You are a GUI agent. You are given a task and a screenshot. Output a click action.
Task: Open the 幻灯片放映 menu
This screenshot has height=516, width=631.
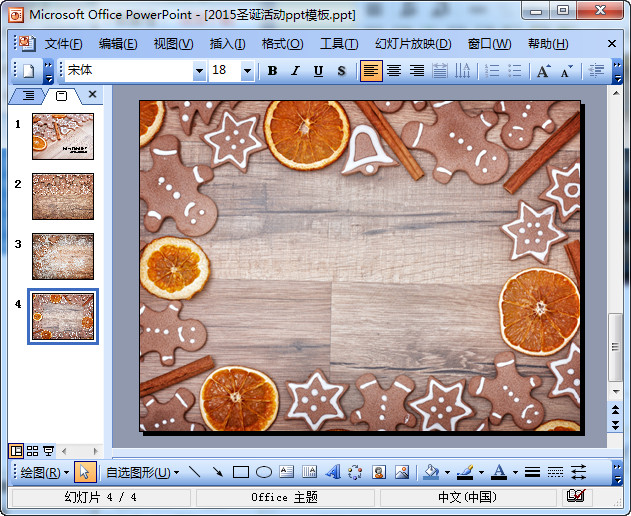[412, 44]
